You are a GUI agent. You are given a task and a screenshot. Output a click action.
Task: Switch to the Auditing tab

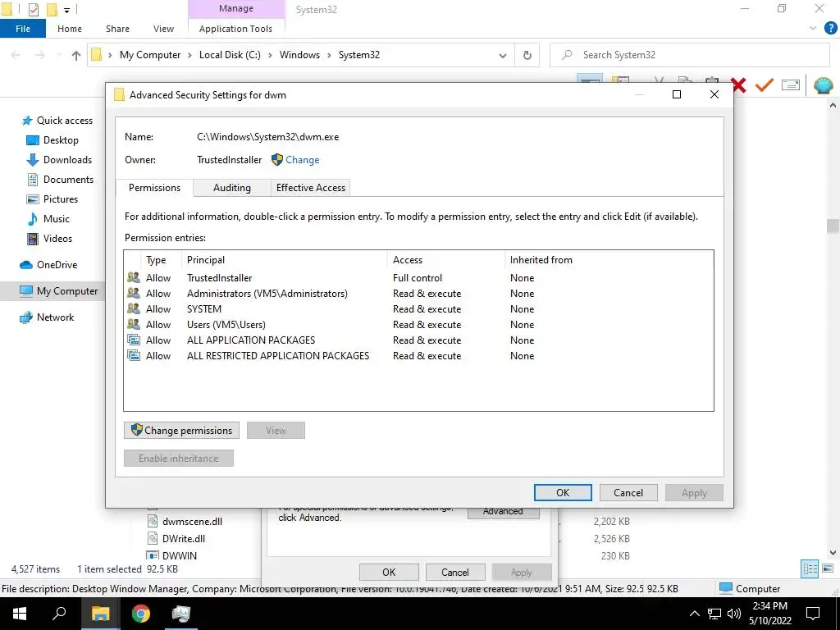(232, 188)
